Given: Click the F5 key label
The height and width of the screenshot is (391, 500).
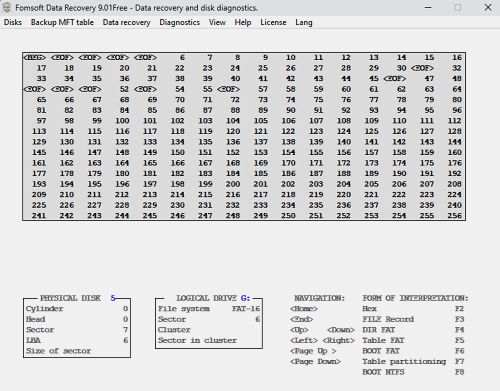Looking at the screenshot, I should tap(459, 340).
